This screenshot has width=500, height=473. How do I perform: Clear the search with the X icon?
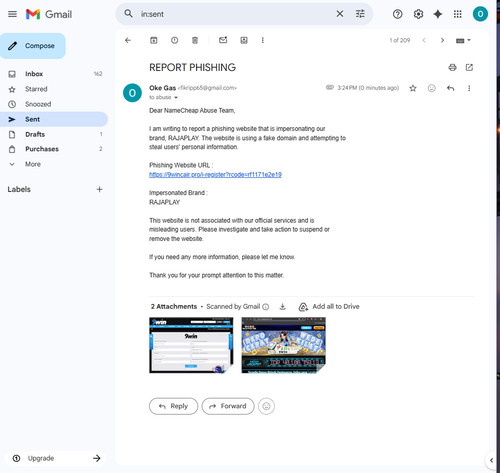340,14
